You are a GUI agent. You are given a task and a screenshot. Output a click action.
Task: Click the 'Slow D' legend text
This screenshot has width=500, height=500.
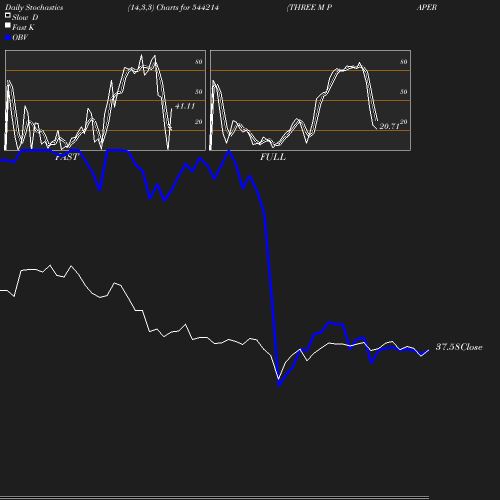tap(25, 18)
